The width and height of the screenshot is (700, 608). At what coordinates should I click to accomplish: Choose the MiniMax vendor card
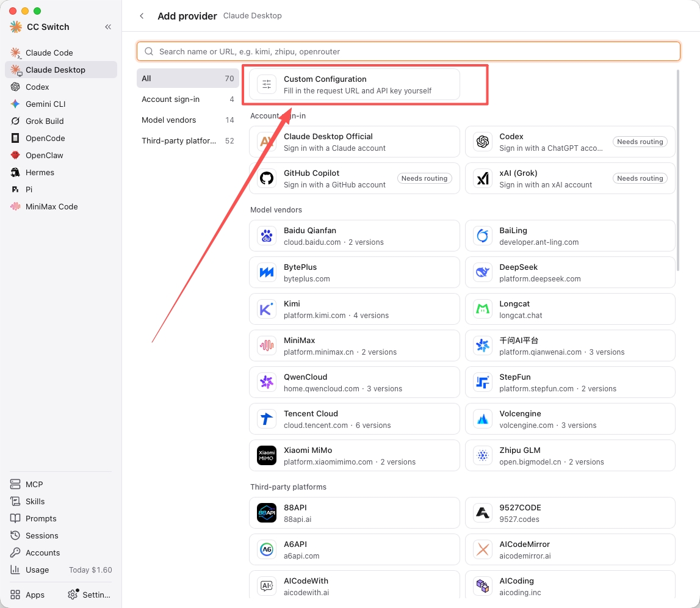pyautogui.click(x=355, y=346)
